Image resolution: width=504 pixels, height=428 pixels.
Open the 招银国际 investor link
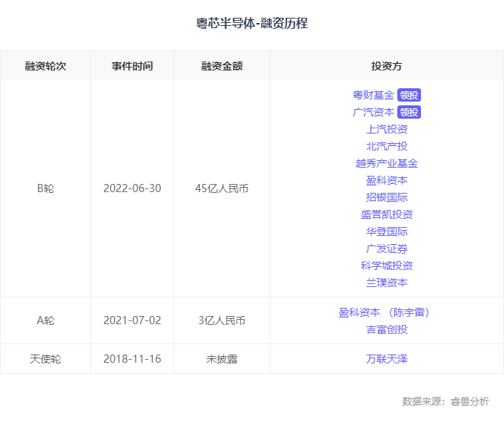(x=387, y=197)
